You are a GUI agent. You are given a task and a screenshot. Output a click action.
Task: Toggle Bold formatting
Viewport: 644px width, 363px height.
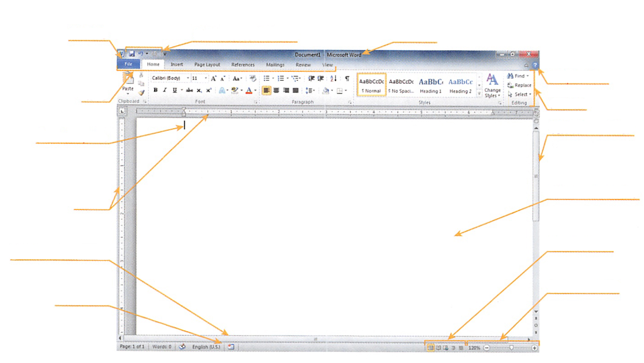pyautogui.click(x=156, y=90)
